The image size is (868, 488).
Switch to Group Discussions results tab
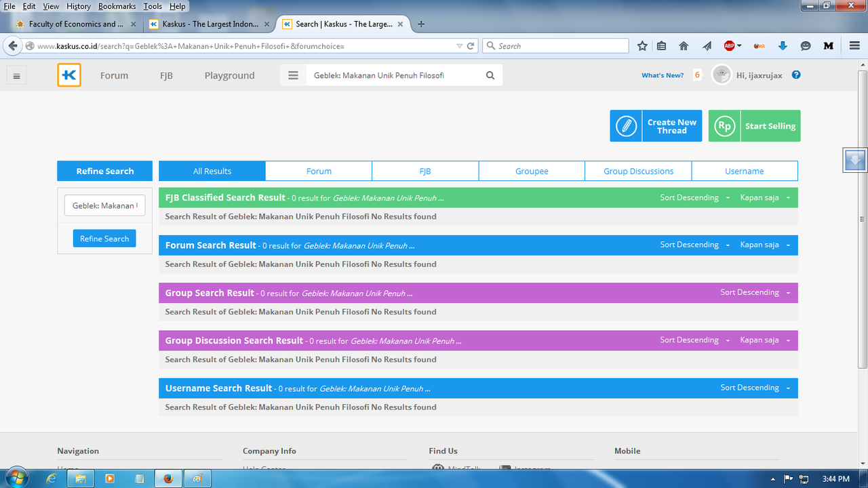[638, 171]
